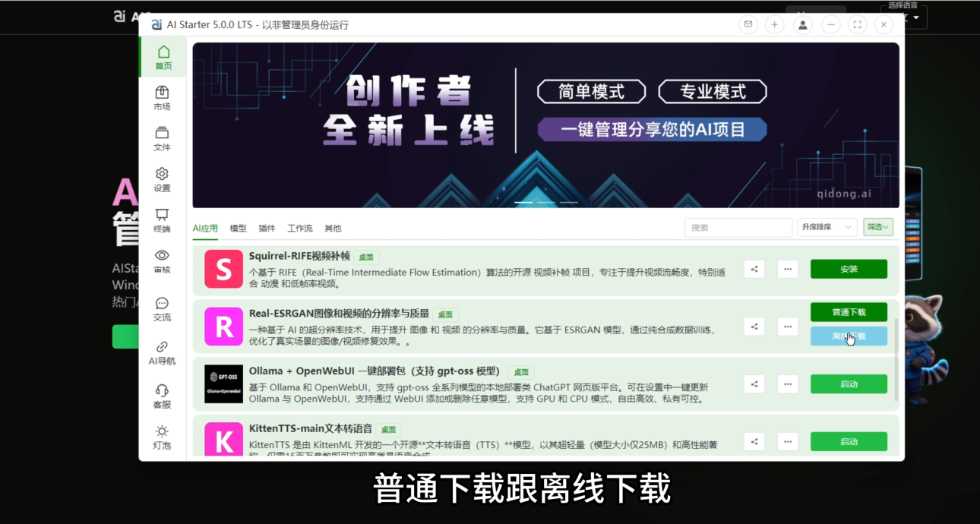Viewport: 980px width, 524px height.
Task: Share the Ollama + OpenWebUI app
Action: (754, 384)
